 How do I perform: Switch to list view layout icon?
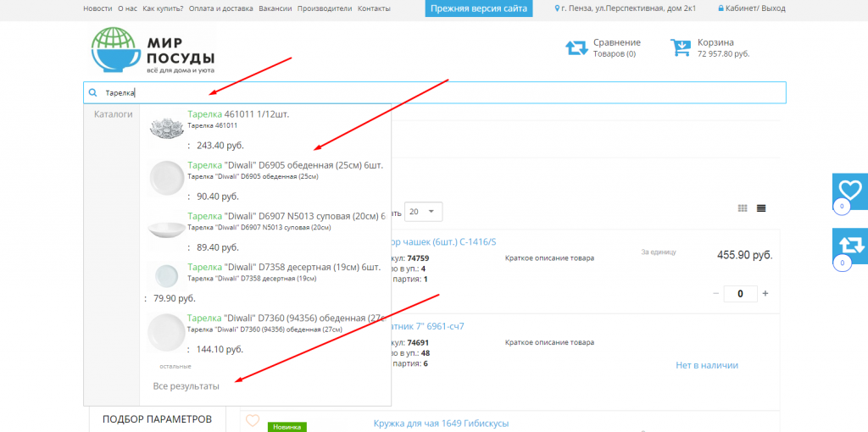[x=761, y=208]
